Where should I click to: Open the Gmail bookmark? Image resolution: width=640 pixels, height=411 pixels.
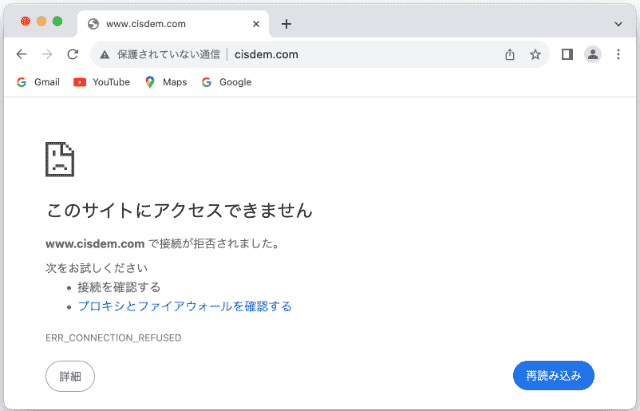point(38,82)
